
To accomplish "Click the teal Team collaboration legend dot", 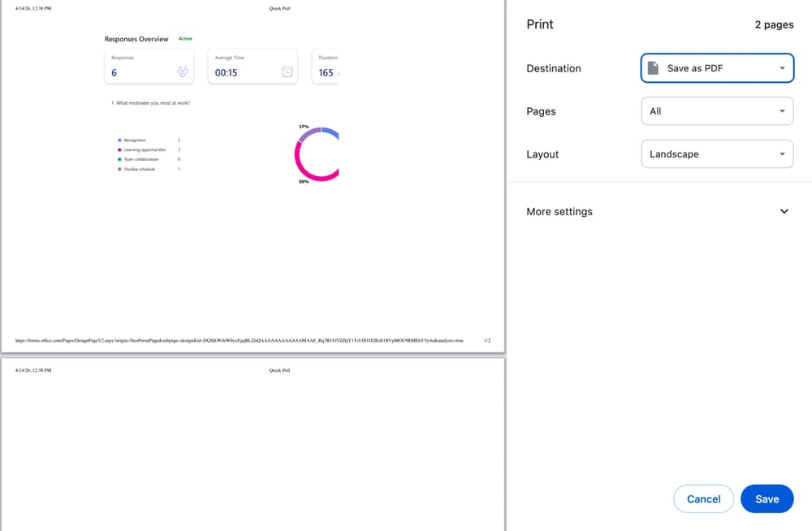I will click(x=119, y=160).
